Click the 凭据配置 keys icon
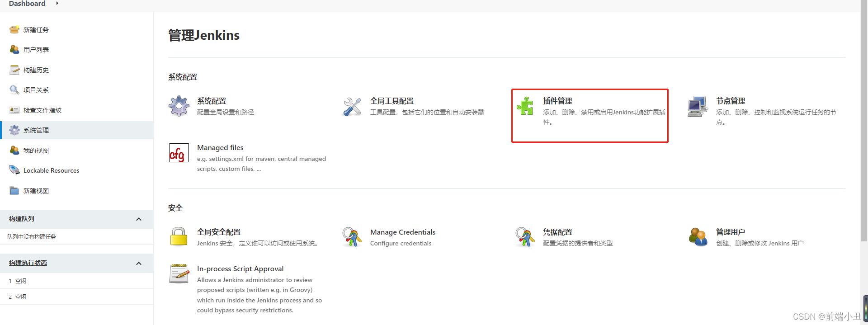 point(525,237)
